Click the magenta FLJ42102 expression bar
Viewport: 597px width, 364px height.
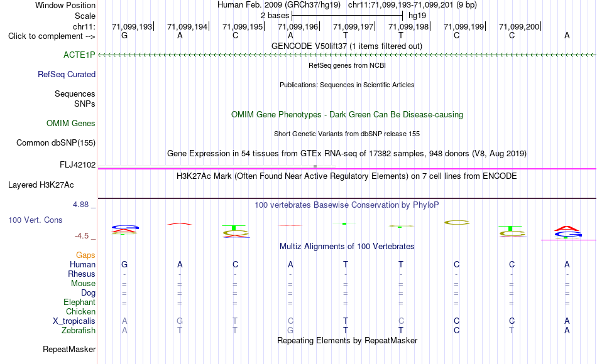click(347, 168)
